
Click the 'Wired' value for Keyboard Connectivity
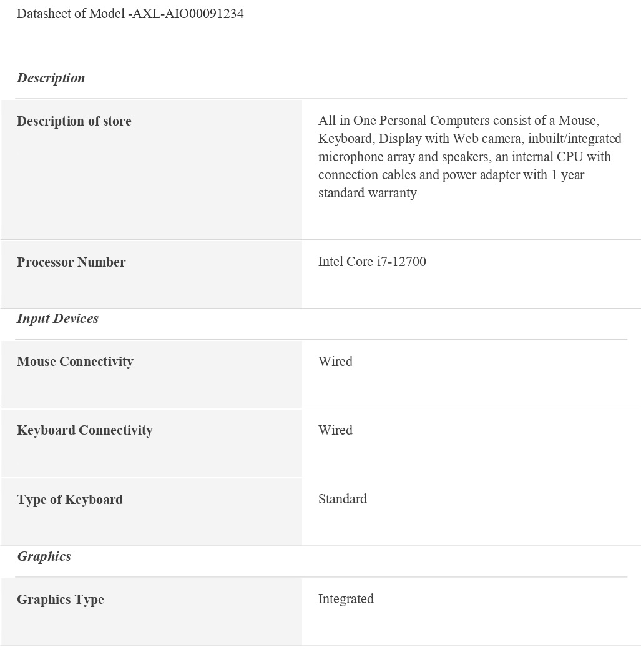[335, 430]
